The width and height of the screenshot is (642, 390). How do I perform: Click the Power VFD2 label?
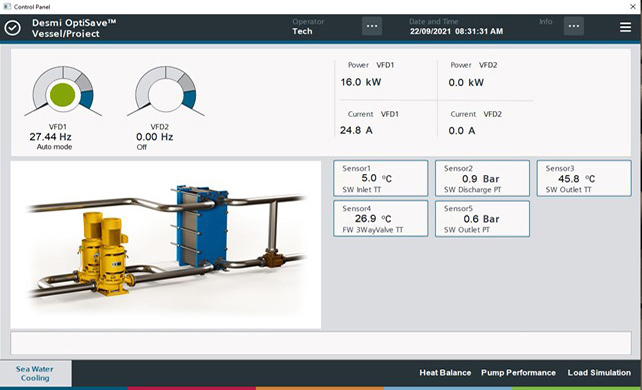click(x=474, y=65)
